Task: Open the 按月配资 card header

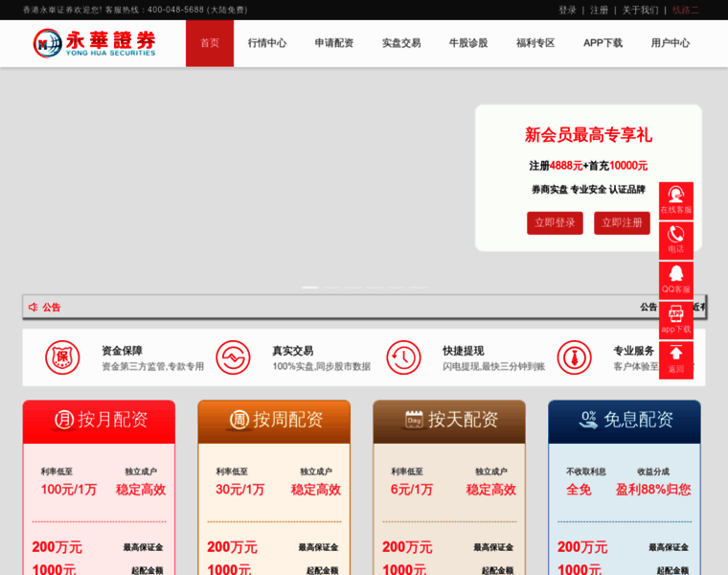Action: [x=99, y=422]
